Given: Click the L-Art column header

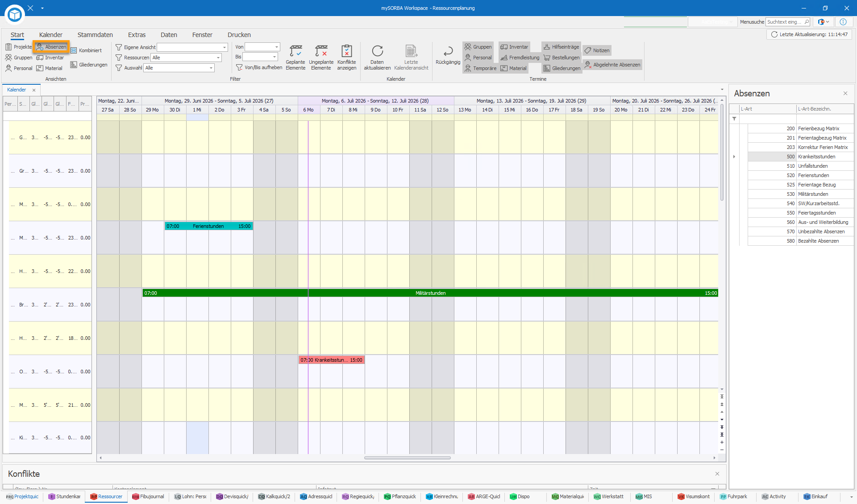Looking at the screenshot, I should coord(767,109).
